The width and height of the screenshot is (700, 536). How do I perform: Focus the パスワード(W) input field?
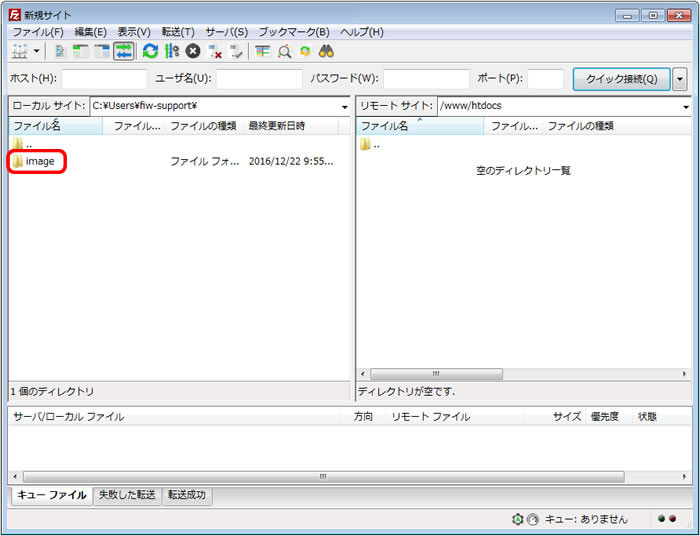pyautogui.click(x=426, y=79)
